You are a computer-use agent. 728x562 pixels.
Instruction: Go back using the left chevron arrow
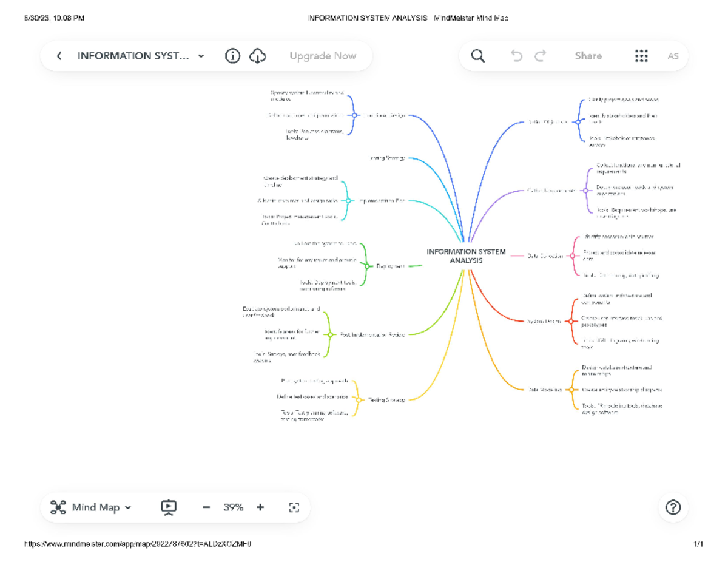[59, 56]
